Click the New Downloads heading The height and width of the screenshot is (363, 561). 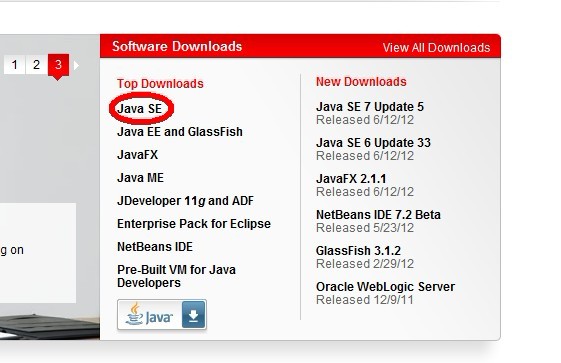click(361, 82)
